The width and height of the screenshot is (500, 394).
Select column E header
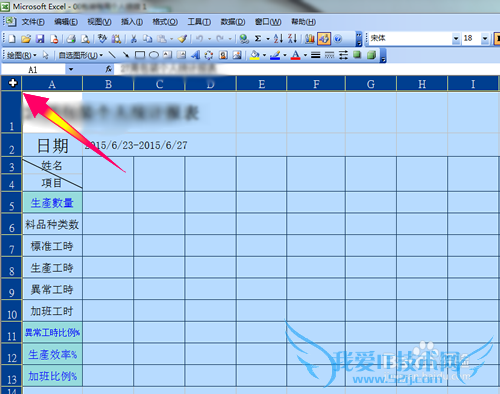[262, 84]
